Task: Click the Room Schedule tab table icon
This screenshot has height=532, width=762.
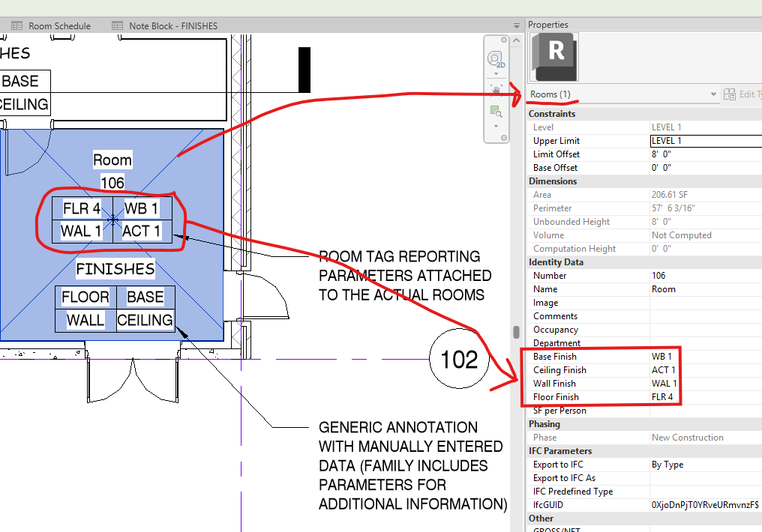Action: pos(17,25)
